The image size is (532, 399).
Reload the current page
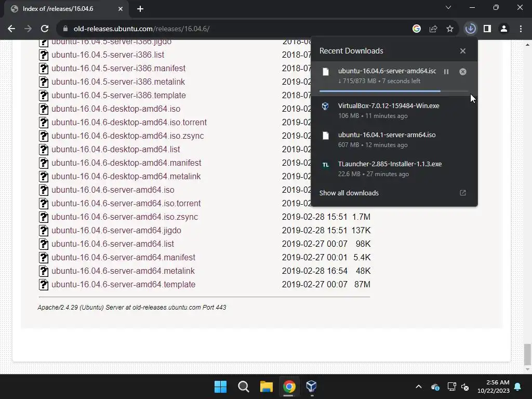pos(45,29)
